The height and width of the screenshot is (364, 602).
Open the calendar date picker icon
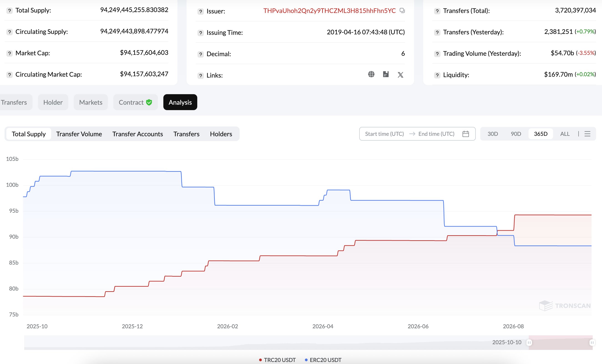[466, 134]
